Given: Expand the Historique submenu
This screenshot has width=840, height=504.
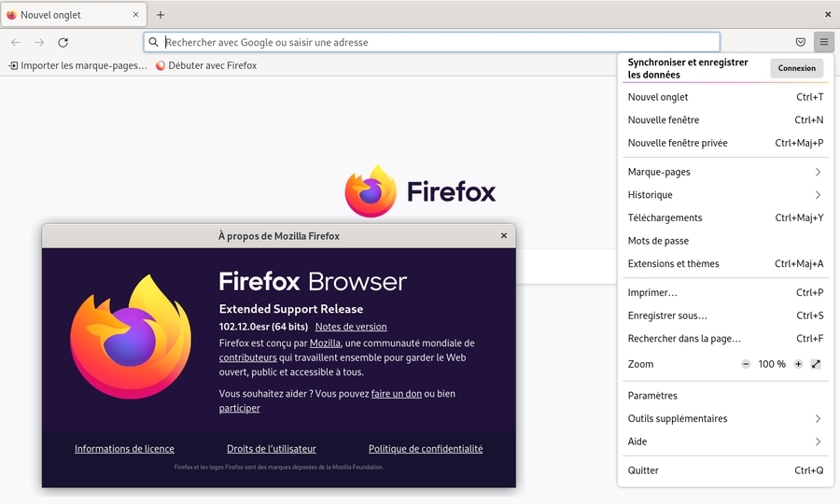Looking at the screenshot, I should click(x=725, y=195).
